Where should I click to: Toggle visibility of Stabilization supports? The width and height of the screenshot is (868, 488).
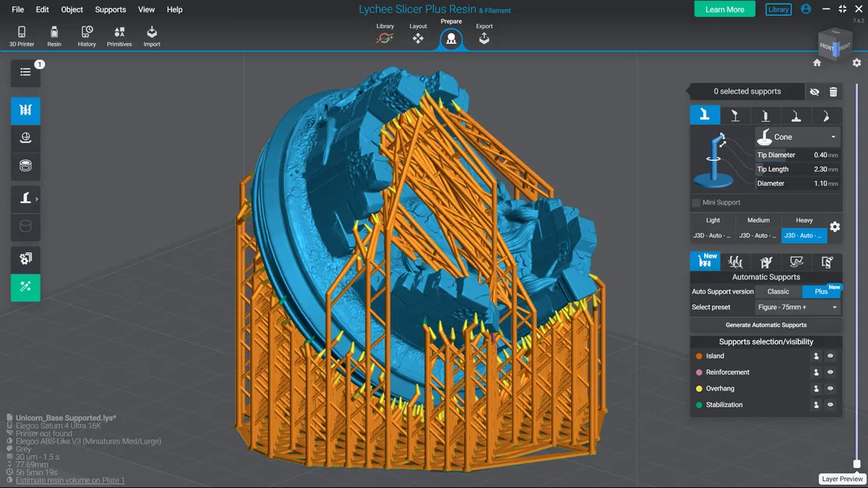click(830, 405)
